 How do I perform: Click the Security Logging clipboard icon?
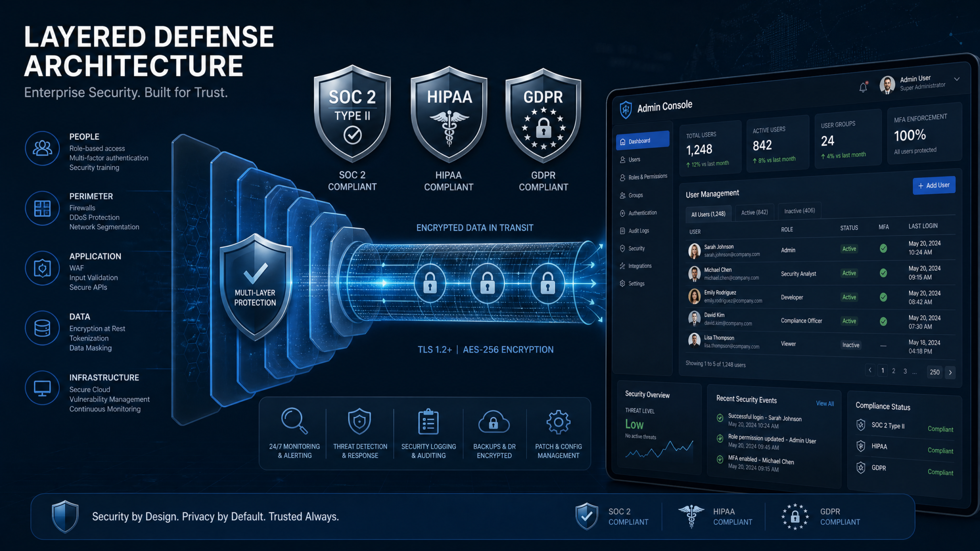click(x=428, y=421)
